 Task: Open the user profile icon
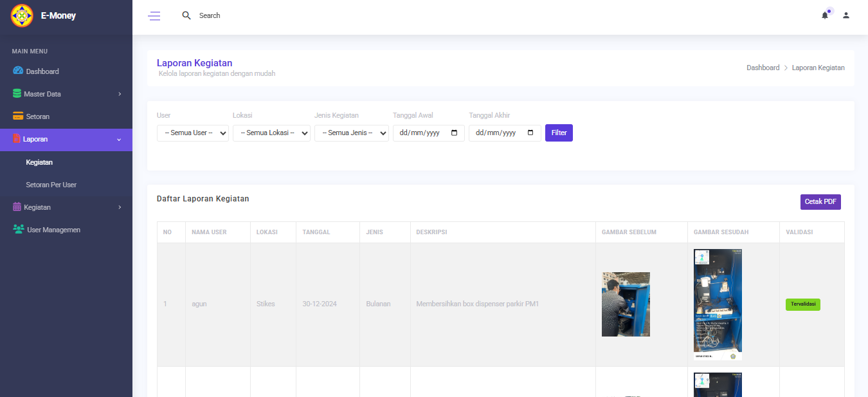tap(846, 15)
